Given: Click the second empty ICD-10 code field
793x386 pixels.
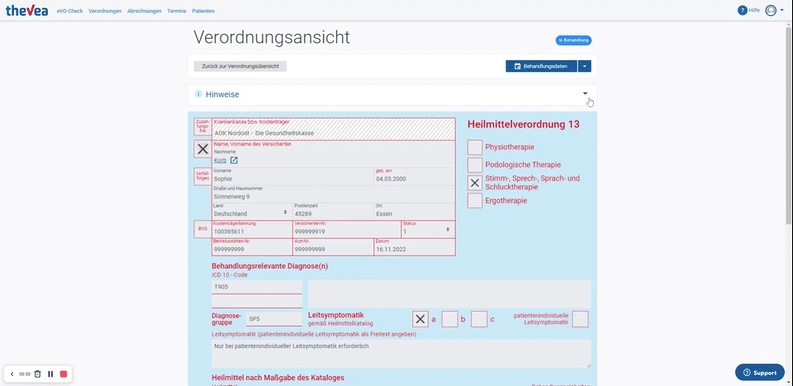Looking at the screenshot, I should pyautogui.click(x=257, y=301).
